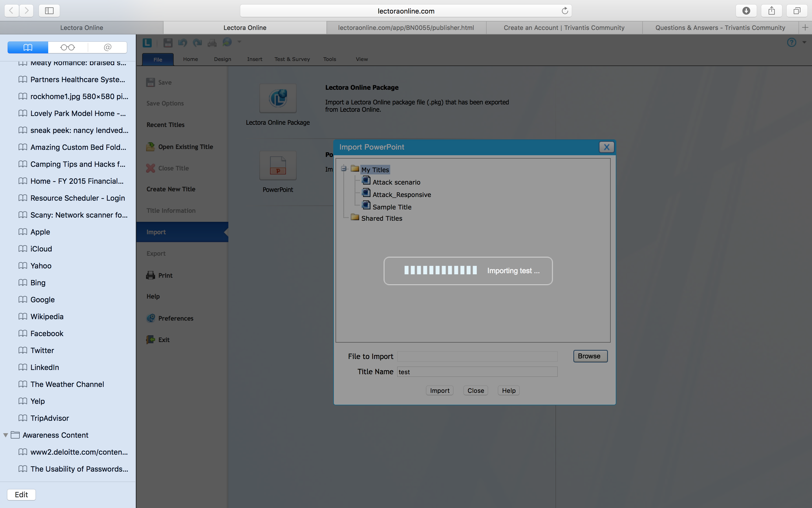Switch to the Tools ribbon tab
The height and width of the screenshot is (508, 812).
tap(330, 59)
